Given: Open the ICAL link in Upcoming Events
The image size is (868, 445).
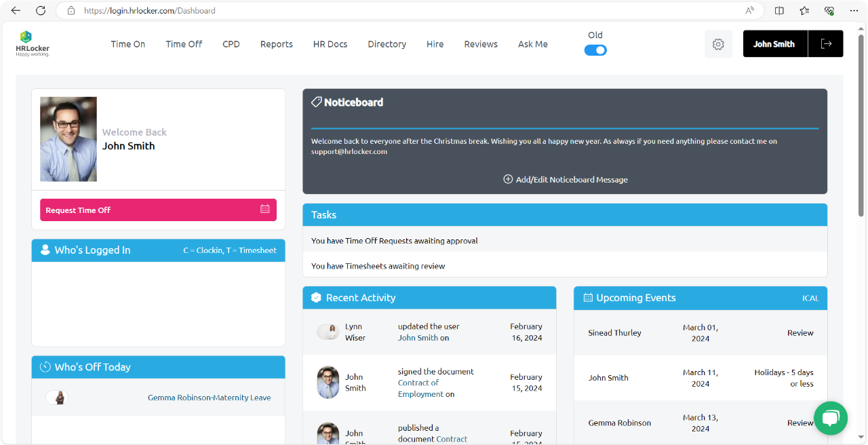Looking at the screenshot, I should pos(810,298).
